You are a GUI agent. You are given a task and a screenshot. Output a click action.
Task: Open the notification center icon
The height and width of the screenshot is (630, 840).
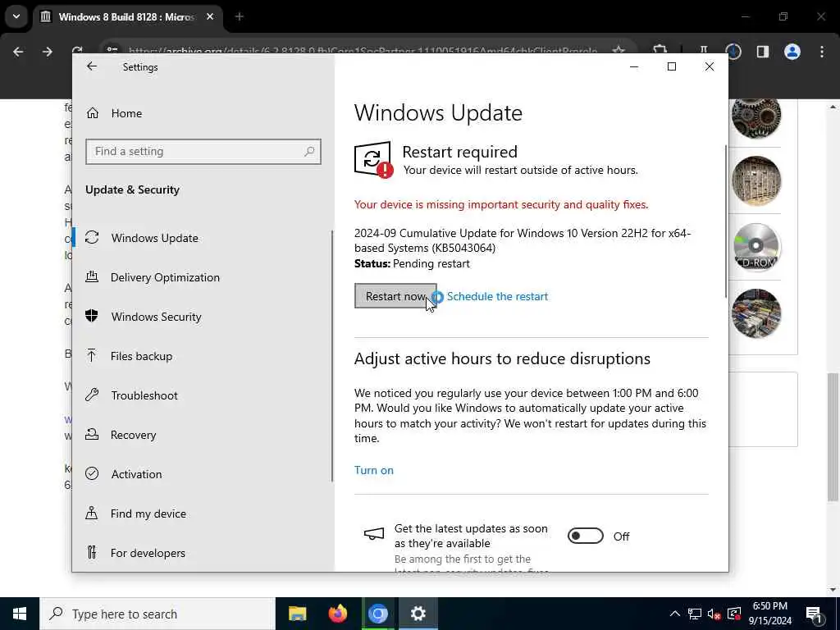pyautogui.click(x=815, y=614)
